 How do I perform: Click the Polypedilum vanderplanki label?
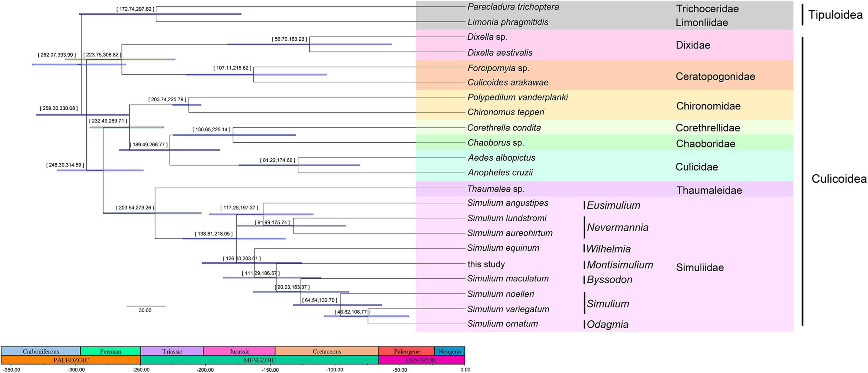point(518,97)
